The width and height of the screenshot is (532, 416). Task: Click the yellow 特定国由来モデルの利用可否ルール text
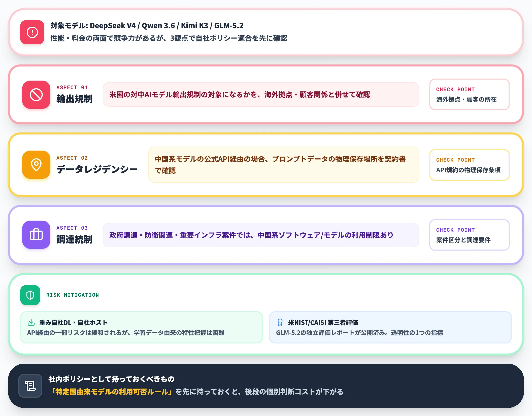[x=112, y=392]
